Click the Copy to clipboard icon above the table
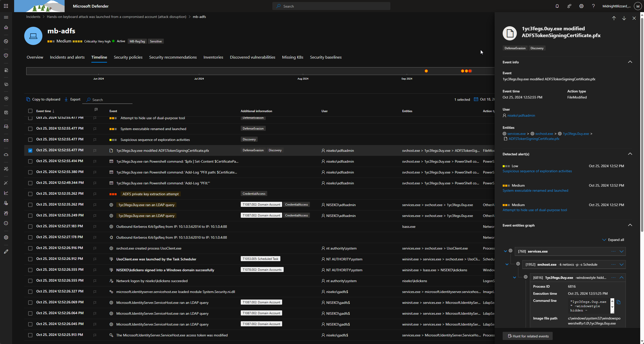The width and height of the screenshot is (644, 344). pyautogui.click(x=28, y=99)
